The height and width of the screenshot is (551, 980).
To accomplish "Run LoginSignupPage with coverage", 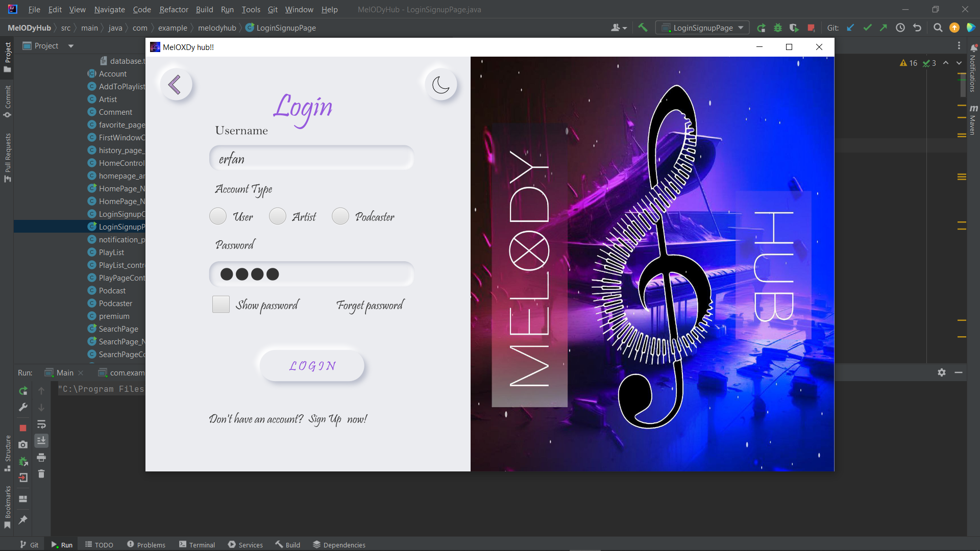I will pyautogui.click(x=794, y=28).
